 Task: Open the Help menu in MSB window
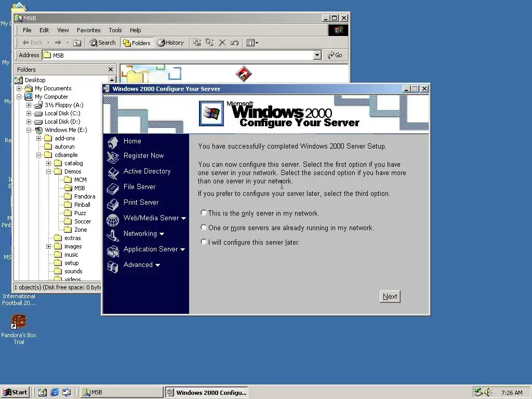coord(136,30)
